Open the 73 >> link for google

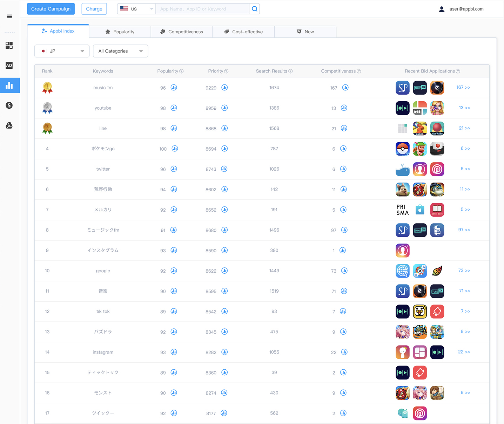464,270
